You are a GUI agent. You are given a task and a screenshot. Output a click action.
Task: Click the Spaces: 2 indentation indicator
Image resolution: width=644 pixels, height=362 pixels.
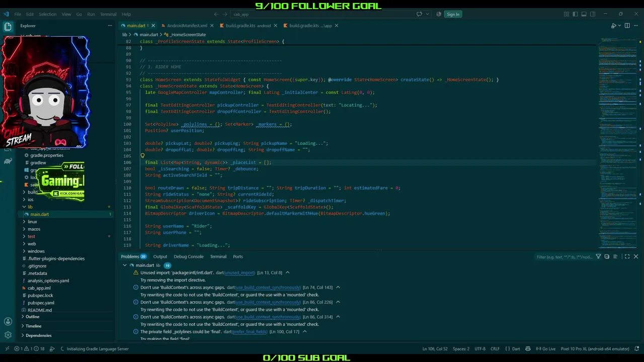click(461, 348)
